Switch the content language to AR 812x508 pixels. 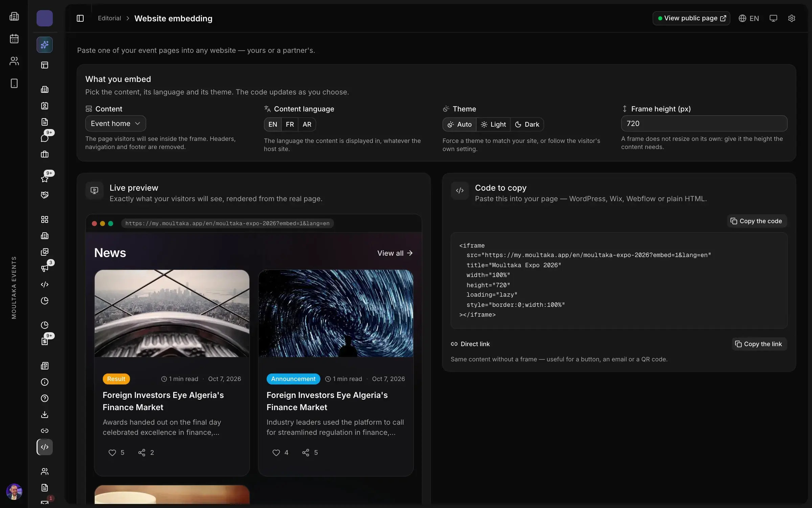tap(307, 124)
